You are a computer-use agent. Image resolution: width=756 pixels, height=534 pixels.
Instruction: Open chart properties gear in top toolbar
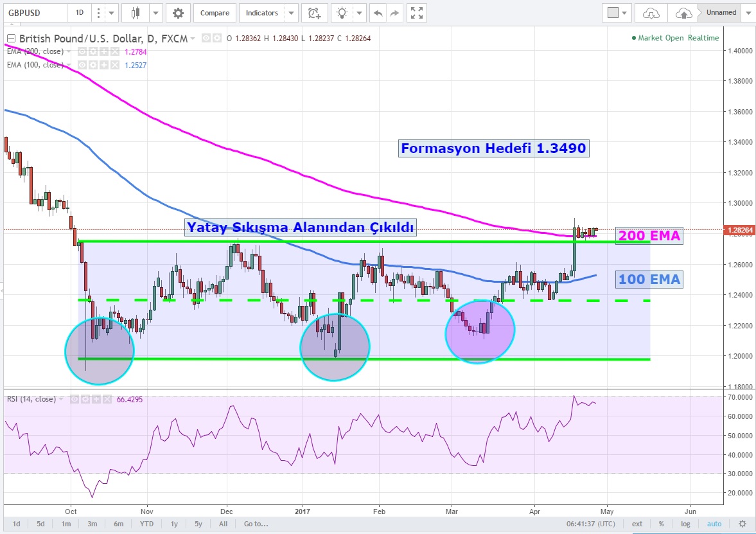coord(178,13)
